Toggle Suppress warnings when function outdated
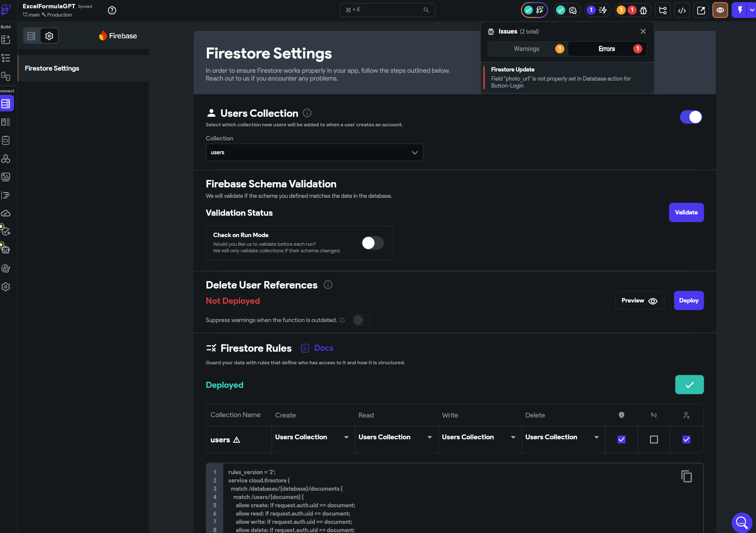Screen dimensions: 756x533 pos(362,320)
